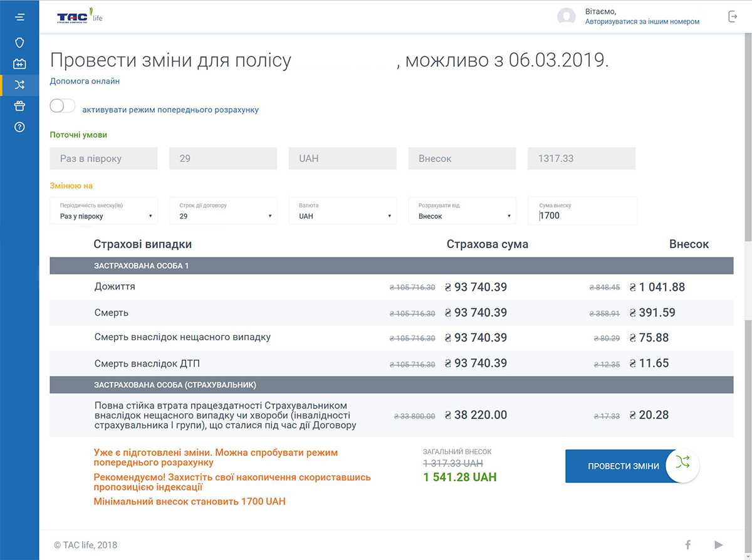Click the TAC life logo
The height and width of the screenshot is (560, 752).
point(80,16)
